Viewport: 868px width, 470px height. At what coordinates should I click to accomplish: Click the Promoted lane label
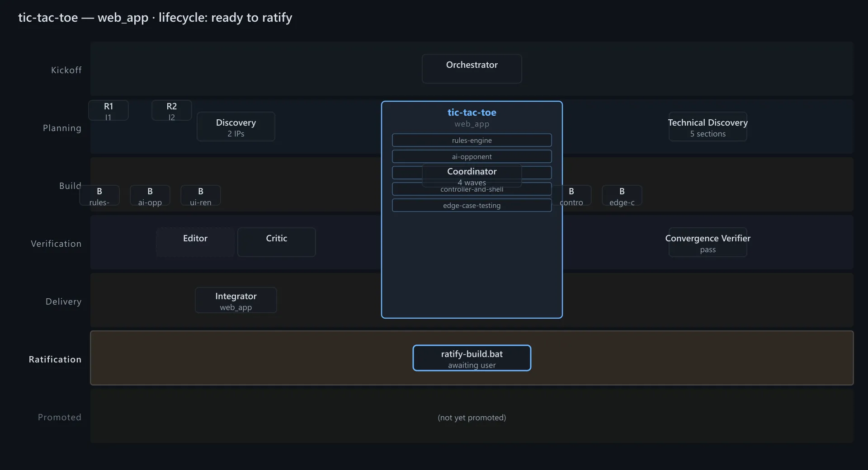click(x=60, y=417)
